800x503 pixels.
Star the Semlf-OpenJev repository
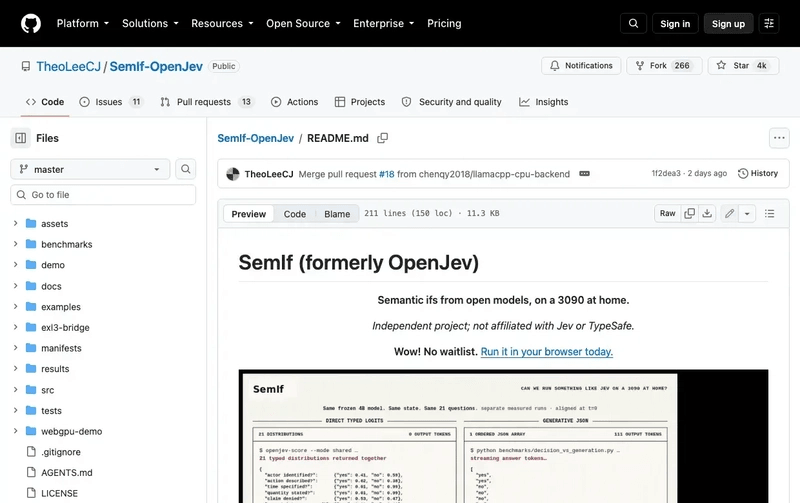coord(743,66)
